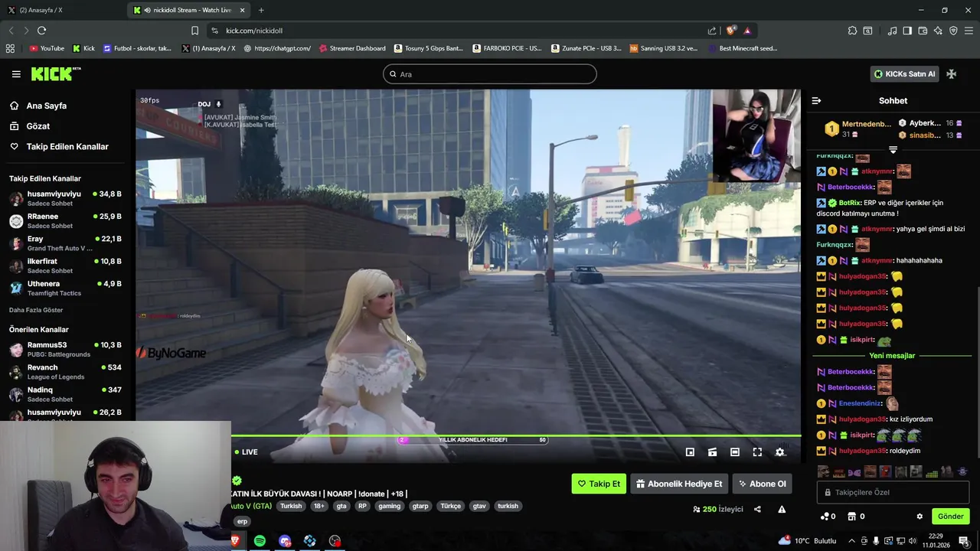Enter fullscreen in the video player
980x551 pixels.
tap(757, 452)
